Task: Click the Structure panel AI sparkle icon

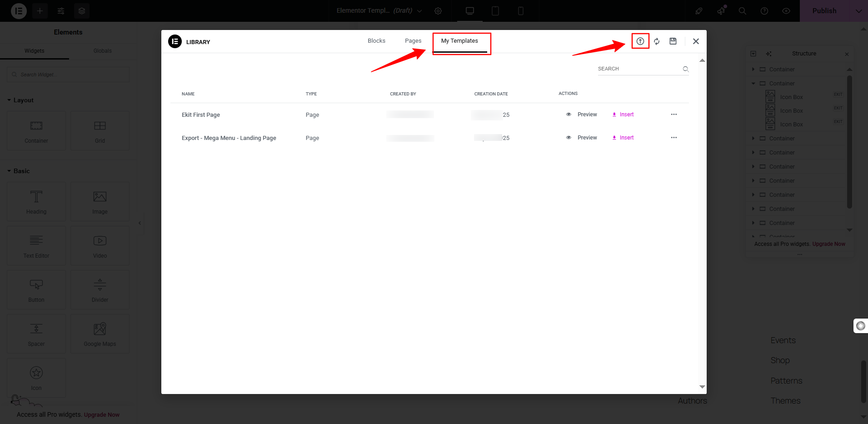Action: 768,54
